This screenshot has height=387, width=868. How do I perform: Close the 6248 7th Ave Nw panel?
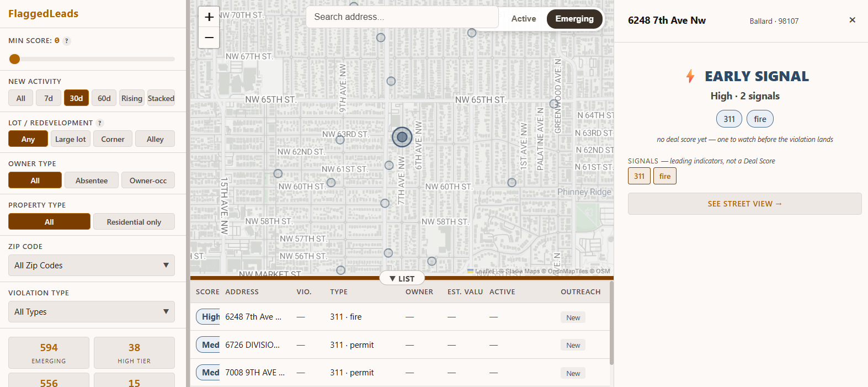pos(852,20)
